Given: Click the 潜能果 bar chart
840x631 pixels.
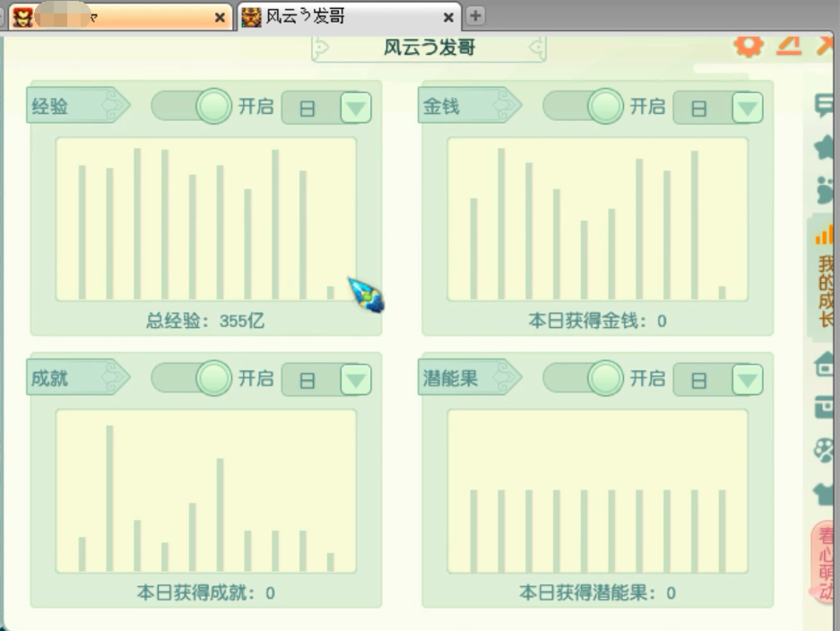Looking at the screenshot, I should pos(598,491).
